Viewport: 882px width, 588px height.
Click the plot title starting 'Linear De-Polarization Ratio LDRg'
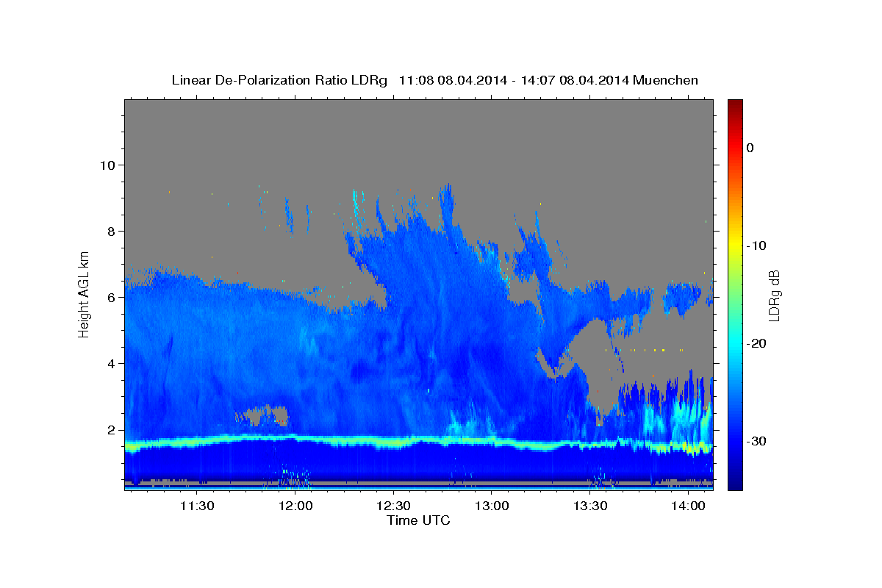(434, 80)
